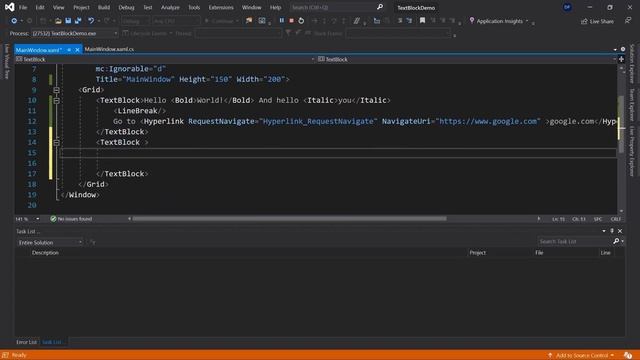Viewport: 640px width, 360px height.
Task: Pause debugging with the Break All icon
Action: point(282,20)
